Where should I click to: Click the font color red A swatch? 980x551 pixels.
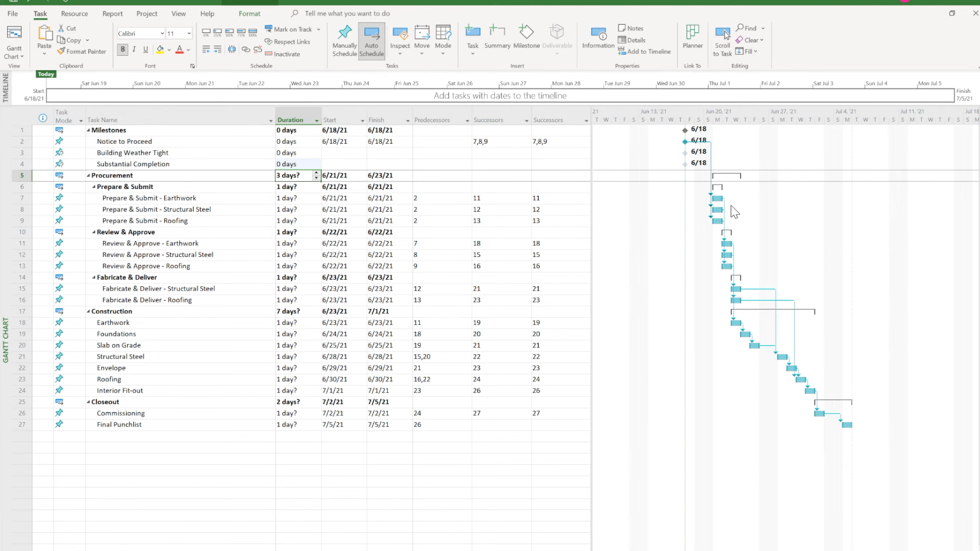pos(179,50)
